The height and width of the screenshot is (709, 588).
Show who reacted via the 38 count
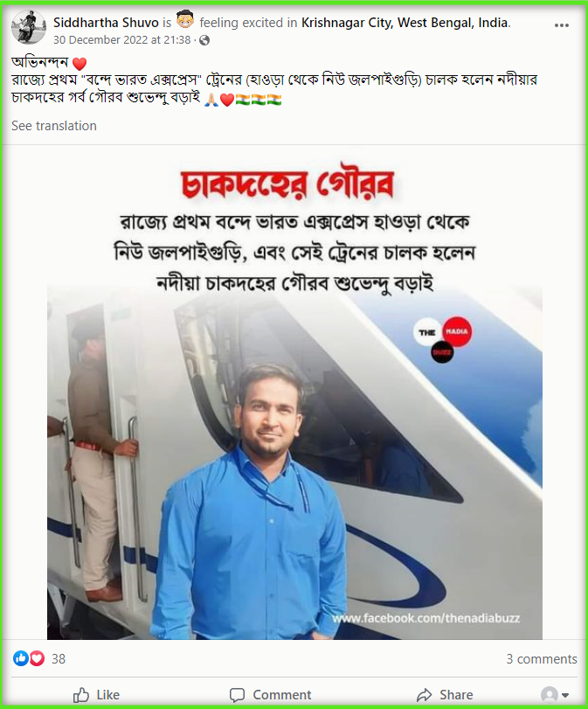click(x=59, y=659)
